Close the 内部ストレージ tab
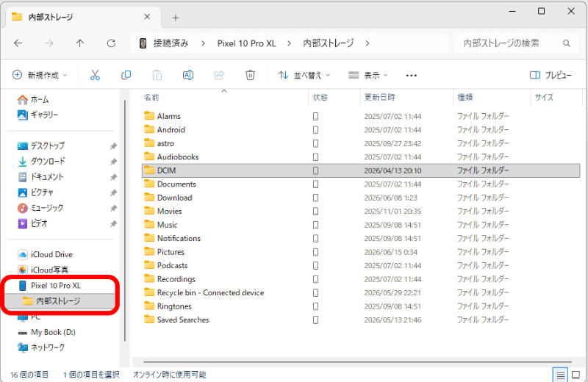Screen dimensions: 588x382 coord(147,17)
